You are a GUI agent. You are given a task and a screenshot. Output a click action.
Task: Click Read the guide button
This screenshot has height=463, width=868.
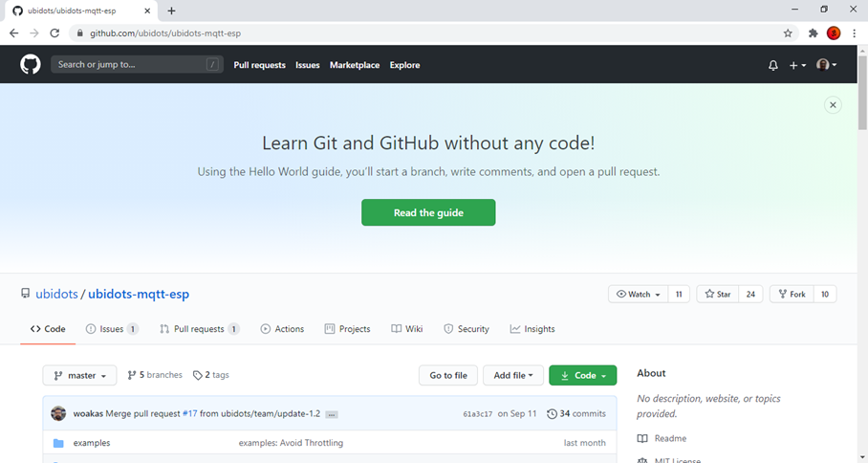(428, 212)
